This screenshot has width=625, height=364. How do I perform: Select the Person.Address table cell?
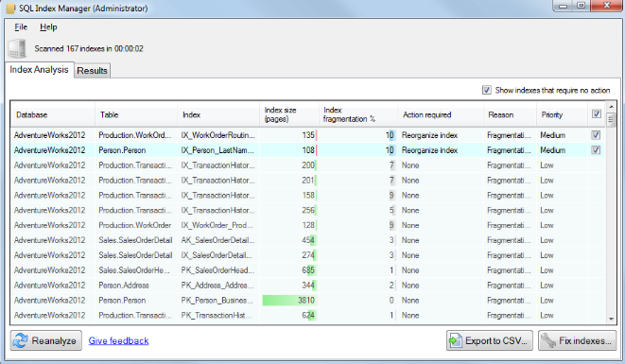tap(135, 286)
